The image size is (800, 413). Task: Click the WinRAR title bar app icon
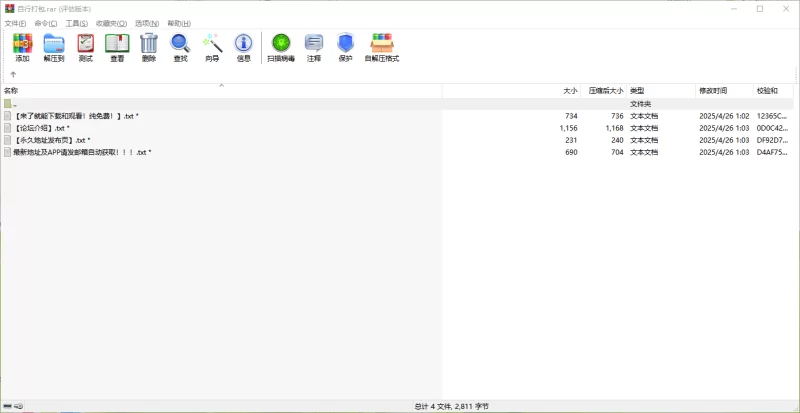coord(9,9)
